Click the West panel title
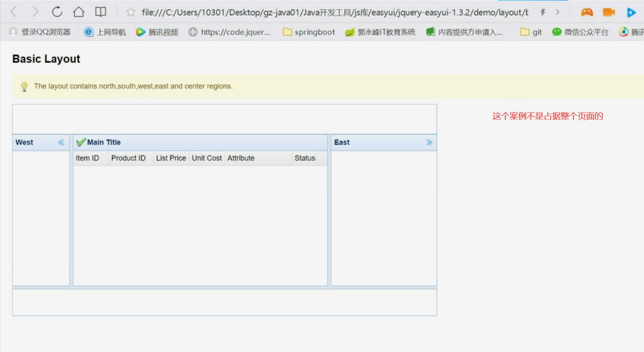 pyautogui.click(x=24, y=142)
